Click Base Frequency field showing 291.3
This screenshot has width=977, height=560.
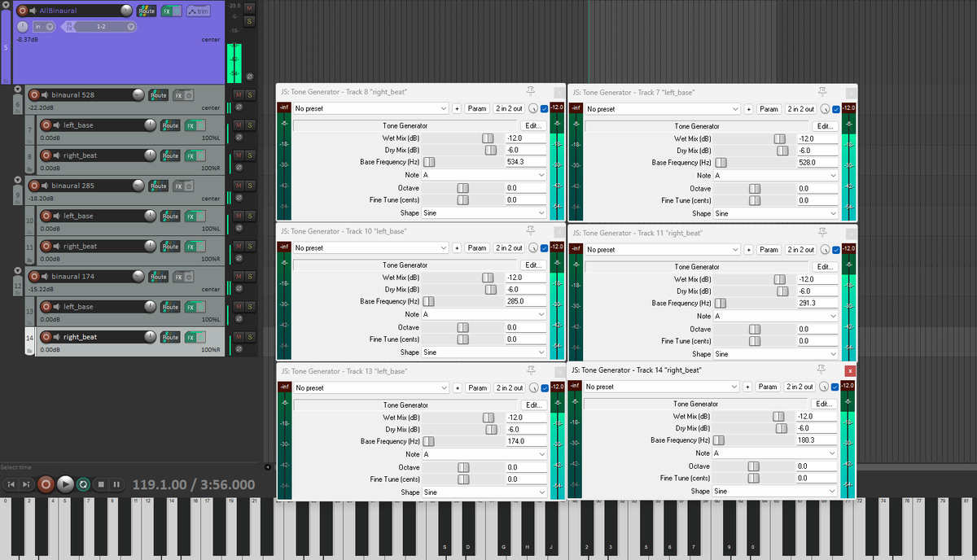tap(817, 304)
